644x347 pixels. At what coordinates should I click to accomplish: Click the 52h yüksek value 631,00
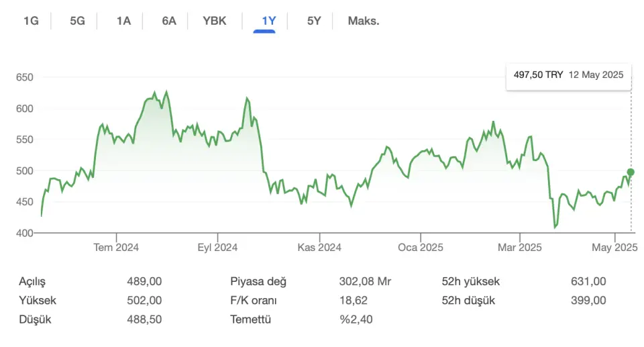588,282
